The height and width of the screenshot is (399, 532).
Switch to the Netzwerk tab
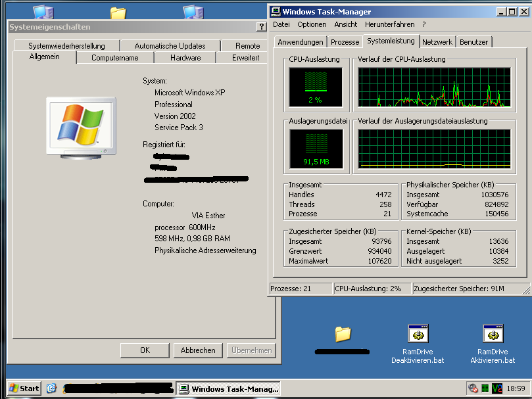coord(437,42)
